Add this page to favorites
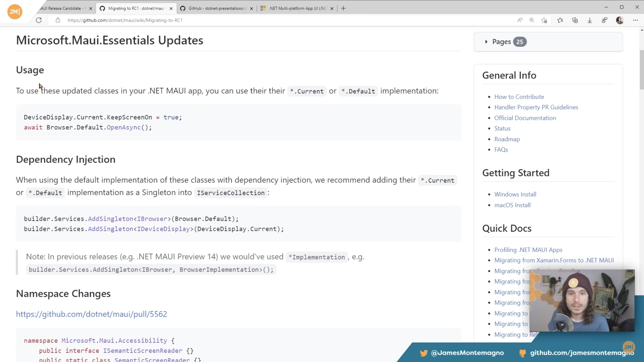644x362 pixels. pos(544,20)
